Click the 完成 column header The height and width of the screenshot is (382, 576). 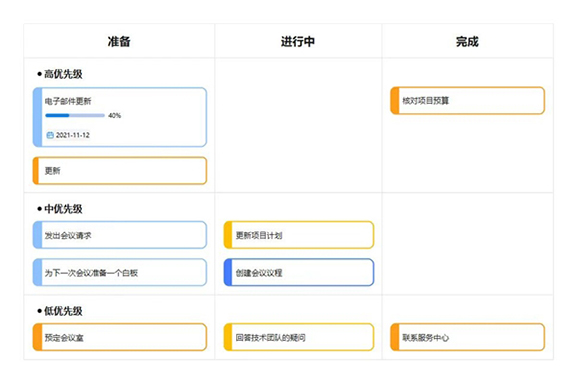pyautogui.click(x=467, y=42)
